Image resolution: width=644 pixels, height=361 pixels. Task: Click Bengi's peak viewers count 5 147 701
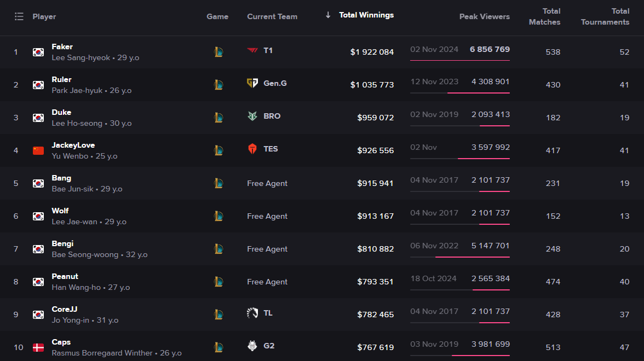pyautogui.click(x=490, y=246)
